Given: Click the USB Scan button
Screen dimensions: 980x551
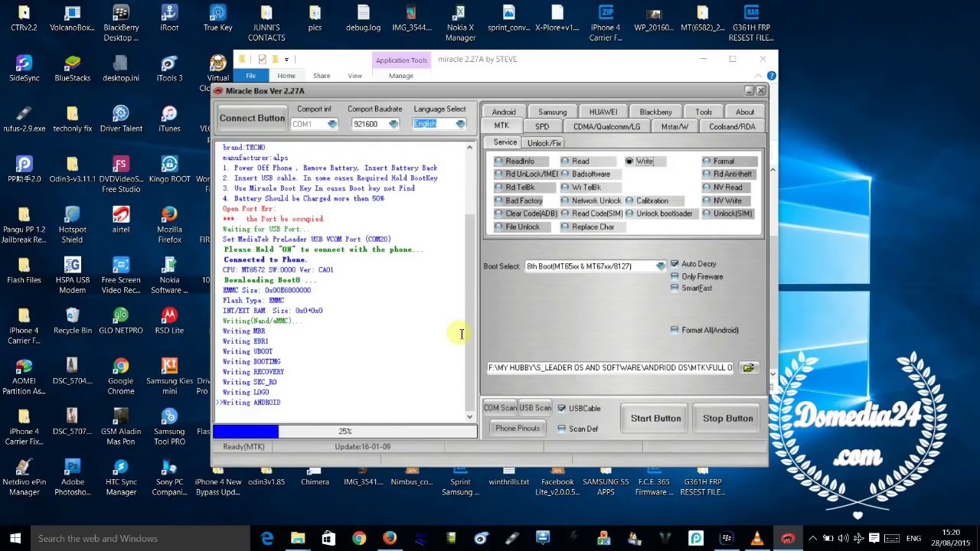Looking at the screenshot, I should pos(535,409).
